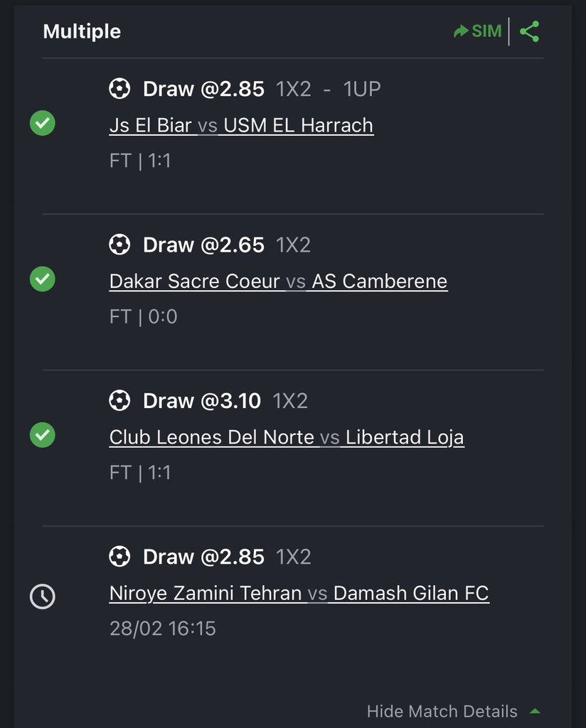Tap green check for Js El Biar match

(42, 123)
